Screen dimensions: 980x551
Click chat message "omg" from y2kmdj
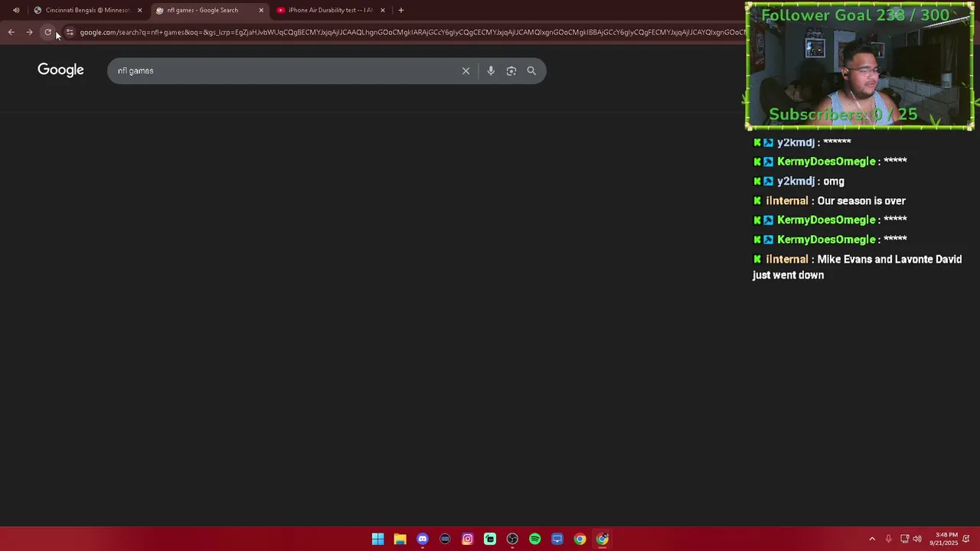834,181
